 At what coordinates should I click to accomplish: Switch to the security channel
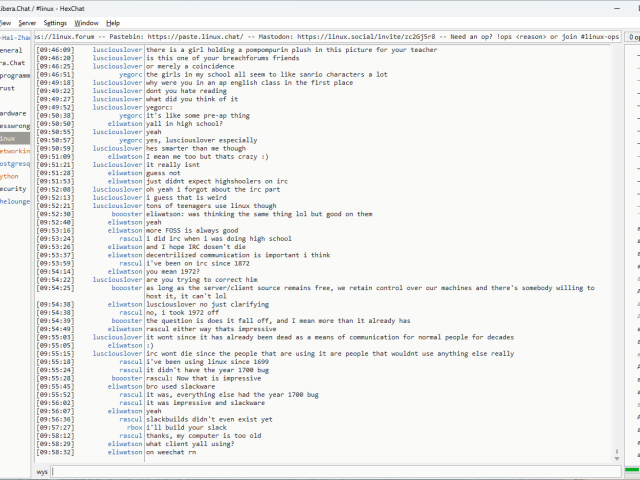(13, 188)
